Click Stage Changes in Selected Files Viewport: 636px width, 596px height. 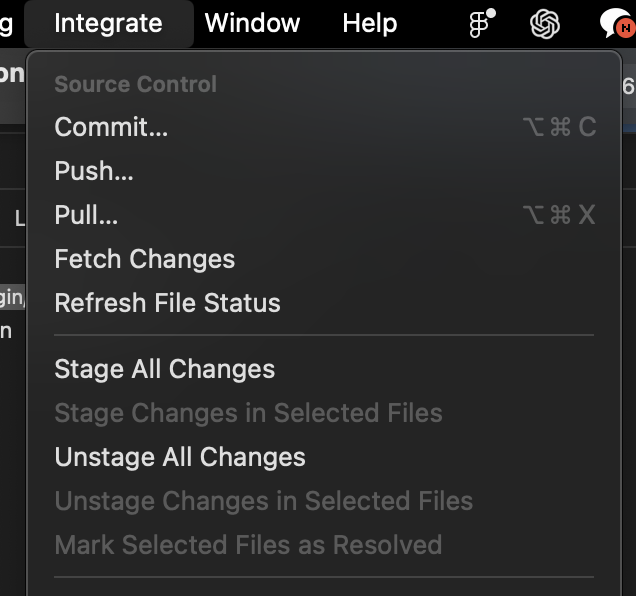[x=248, y=413]
